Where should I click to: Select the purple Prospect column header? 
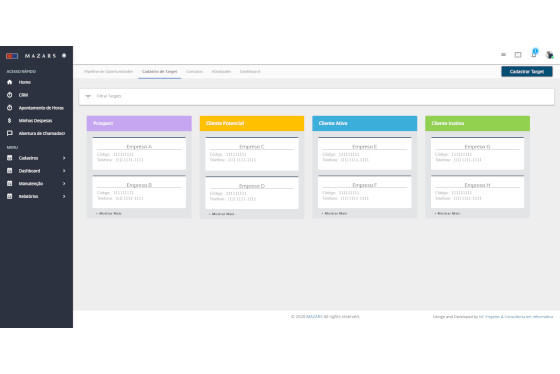click(139, 123)
